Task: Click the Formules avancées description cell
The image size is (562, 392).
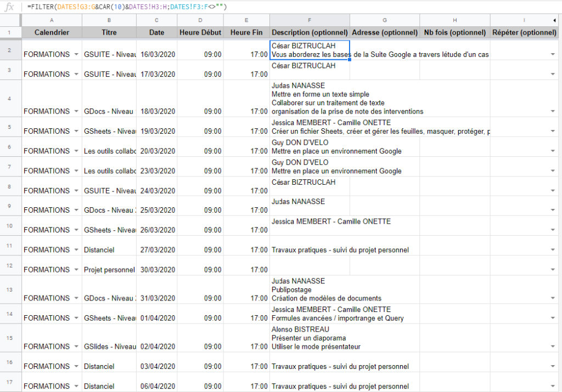Action: point(310,314)
